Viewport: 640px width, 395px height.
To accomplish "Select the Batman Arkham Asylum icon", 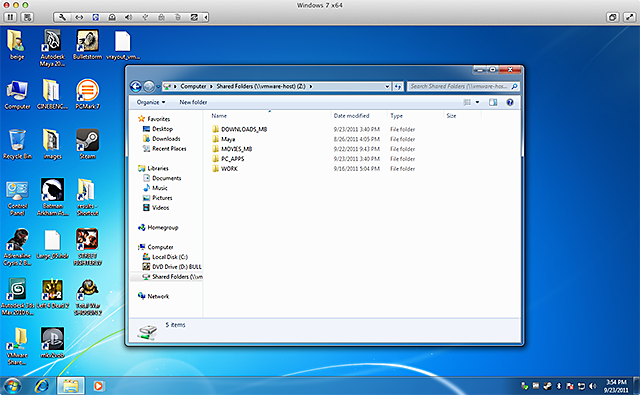I will pyautogui.click(x=53, y=197).
